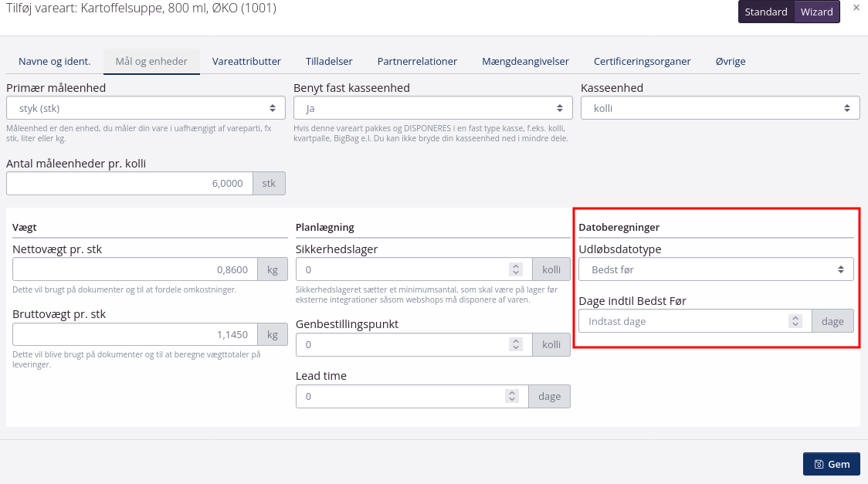The height and width of the screenshot is (484, 868).
Task: Save with the Gem button
Action: point(831,464)
